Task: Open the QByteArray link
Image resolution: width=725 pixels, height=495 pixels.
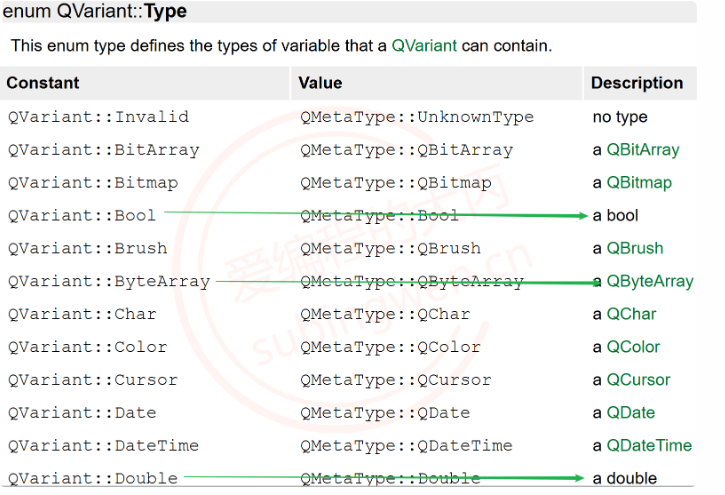Action: tap(650, 281)
